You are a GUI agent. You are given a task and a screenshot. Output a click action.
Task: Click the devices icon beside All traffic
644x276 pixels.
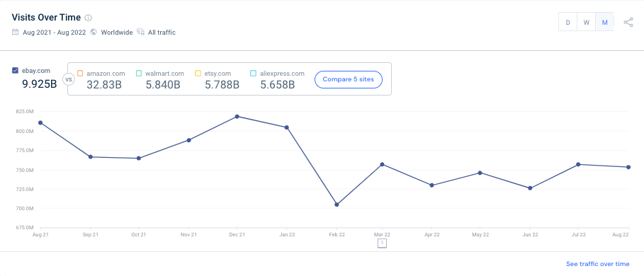(140, 32)
